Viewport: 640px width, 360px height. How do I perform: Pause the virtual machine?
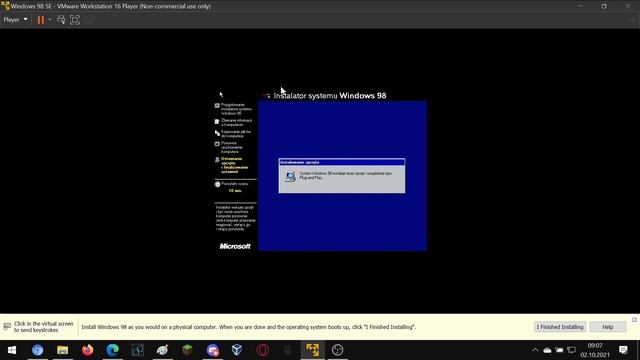coord(41,20)
